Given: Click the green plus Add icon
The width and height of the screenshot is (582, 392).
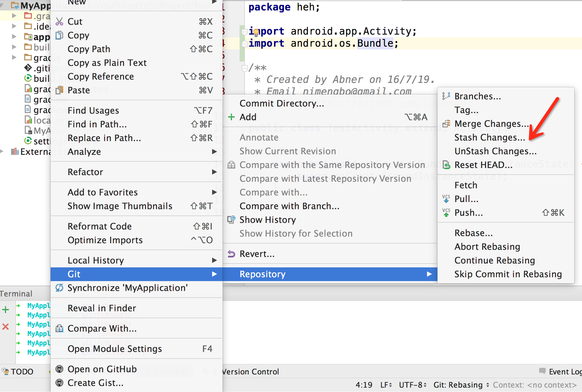Looking at the screenshot, I should coord(231,117).
